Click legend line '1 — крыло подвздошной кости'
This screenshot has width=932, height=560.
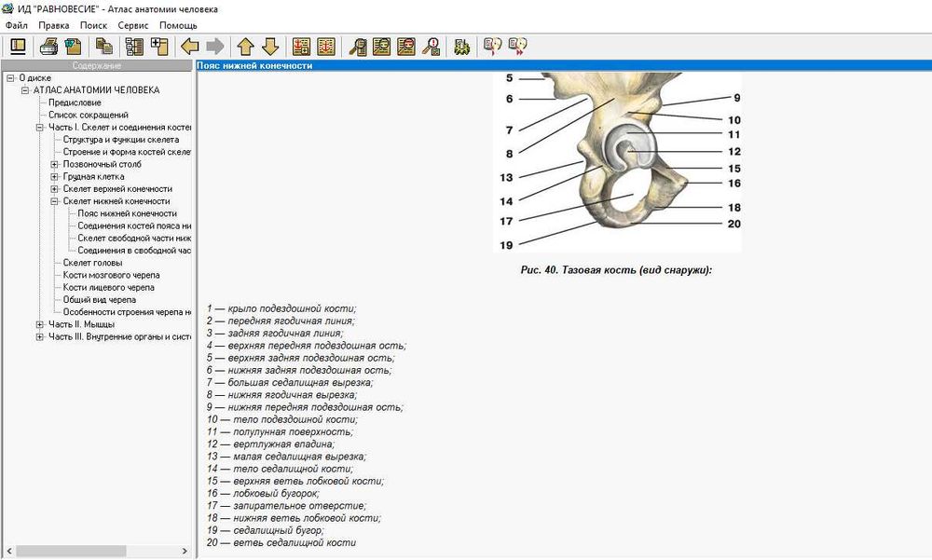pyautogui.click(x=281, y=308)
